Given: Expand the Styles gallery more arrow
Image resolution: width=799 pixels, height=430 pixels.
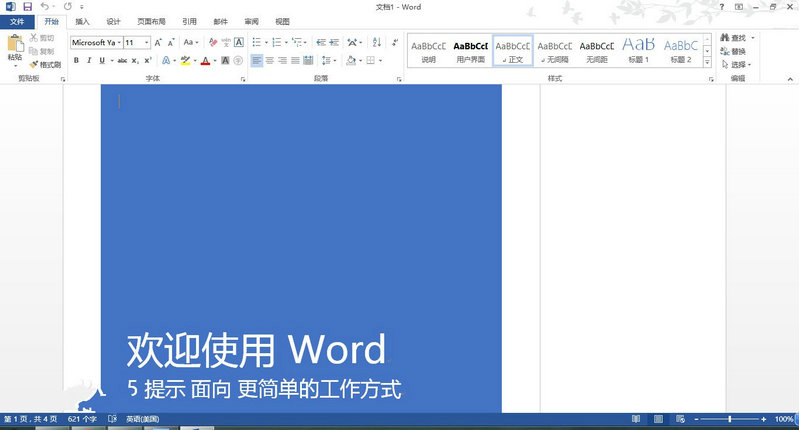Looking at the screenshot, I should (x=708, y=62).
